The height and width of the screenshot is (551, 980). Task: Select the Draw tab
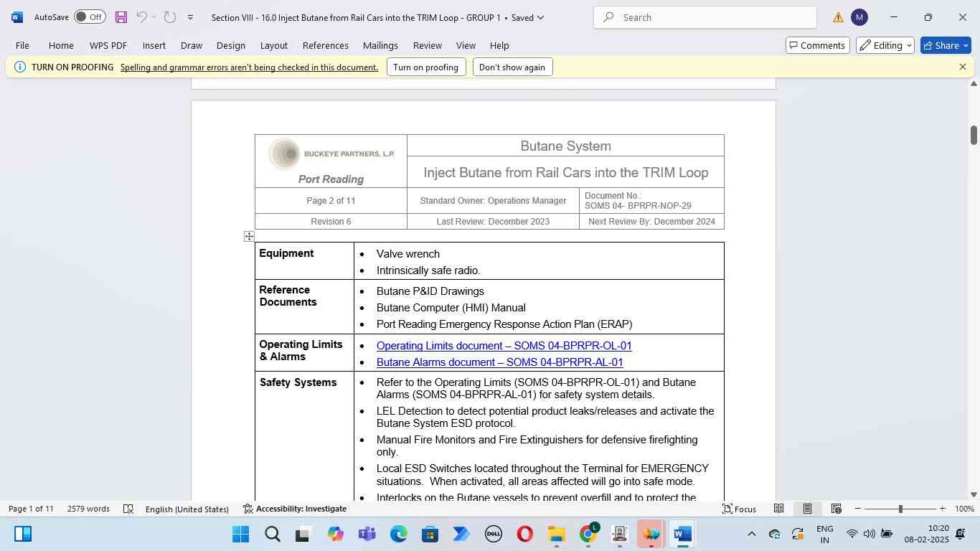click(192, 45)
